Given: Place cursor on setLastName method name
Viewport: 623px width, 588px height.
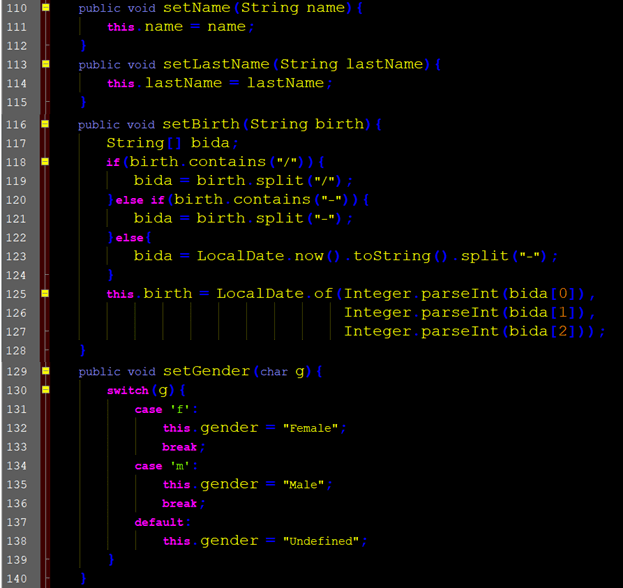Looking at the screenshot, I should 216,64.
